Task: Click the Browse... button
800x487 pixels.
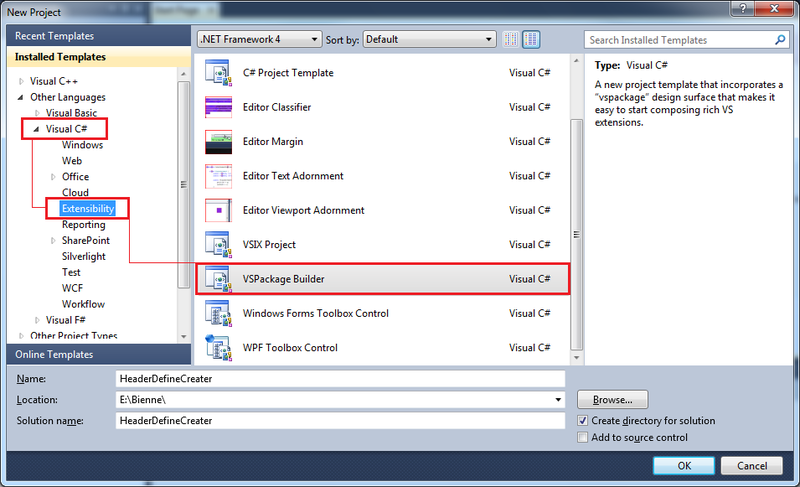Action: pyautogui.click(x=612, y=400)
